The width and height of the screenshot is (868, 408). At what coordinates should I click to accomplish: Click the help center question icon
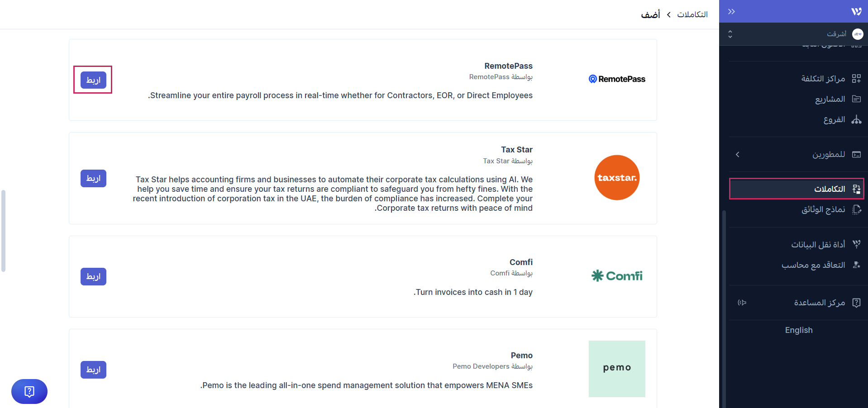[x=856, y=303]
